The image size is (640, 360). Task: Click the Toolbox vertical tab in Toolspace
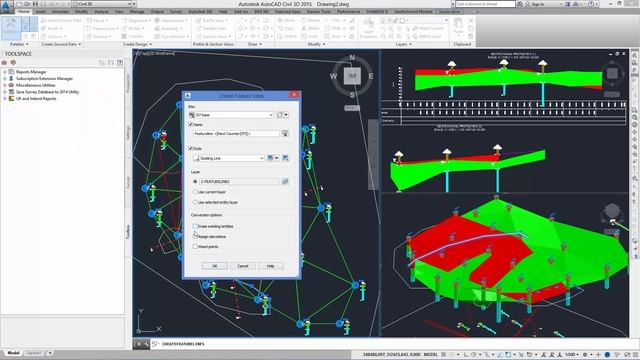(128, 232)
